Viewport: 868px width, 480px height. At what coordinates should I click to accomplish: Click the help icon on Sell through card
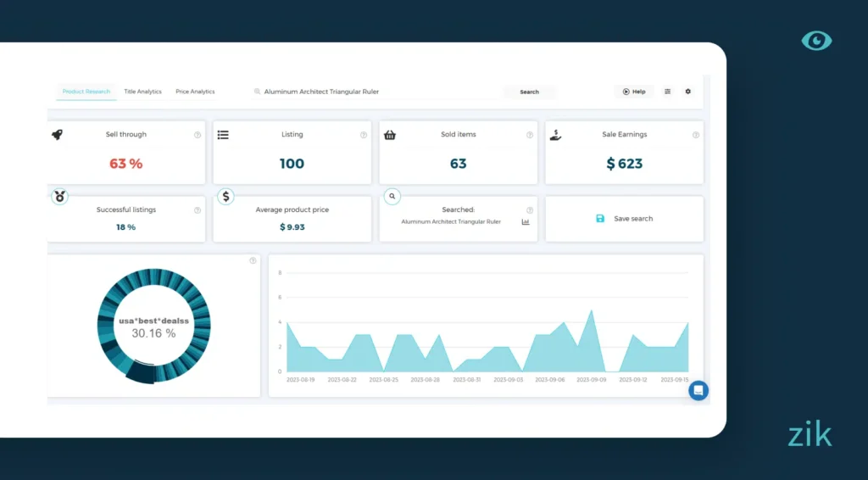(198, 135)
